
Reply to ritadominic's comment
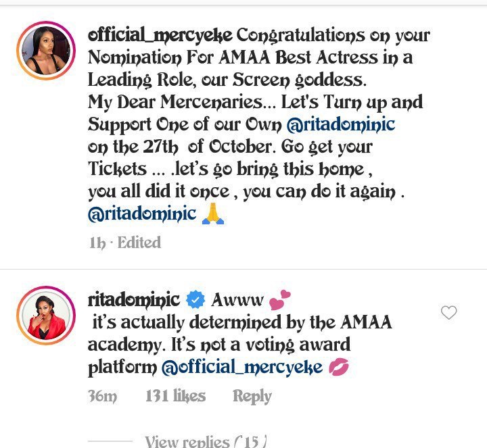(x=252, y=396)
